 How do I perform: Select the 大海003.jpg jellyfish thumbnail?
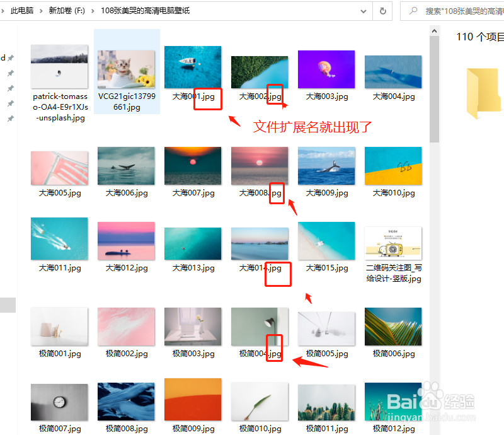(x=326, y=69)
